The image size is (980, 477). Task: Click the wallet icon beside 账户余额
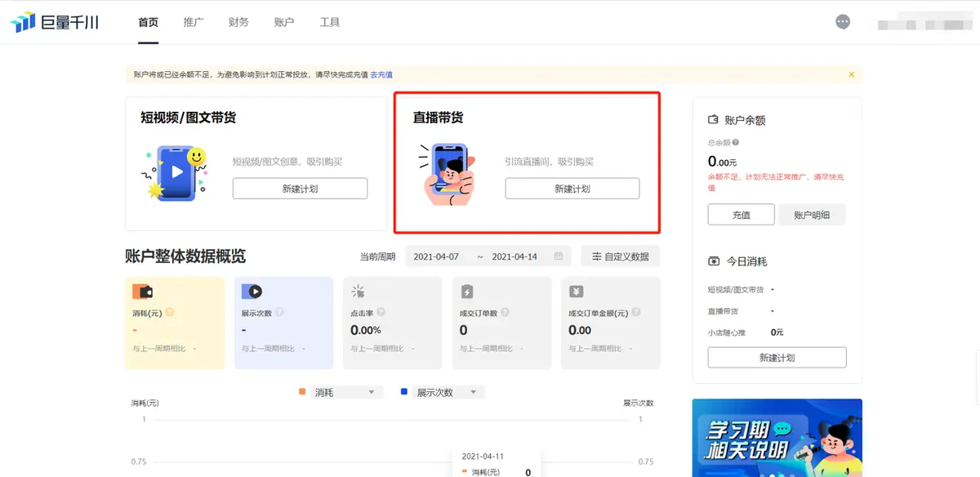[713, 119]
